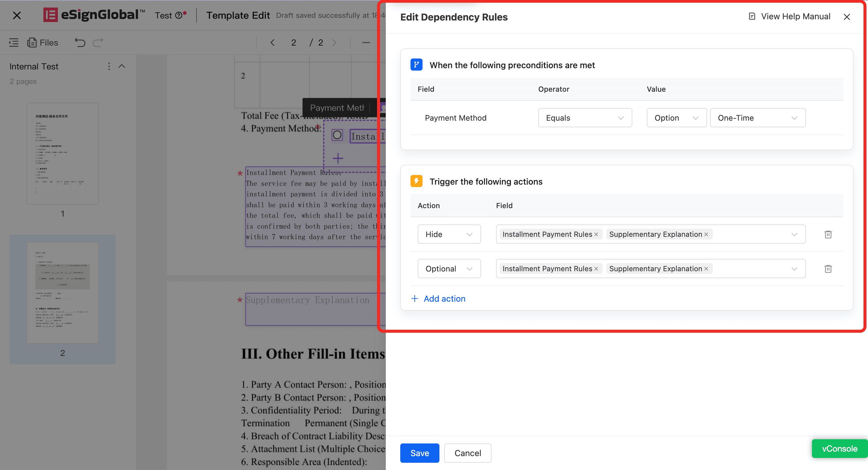Click the help manual document icon
Viewport: 868px width, 470px height.
click(752, 17)
